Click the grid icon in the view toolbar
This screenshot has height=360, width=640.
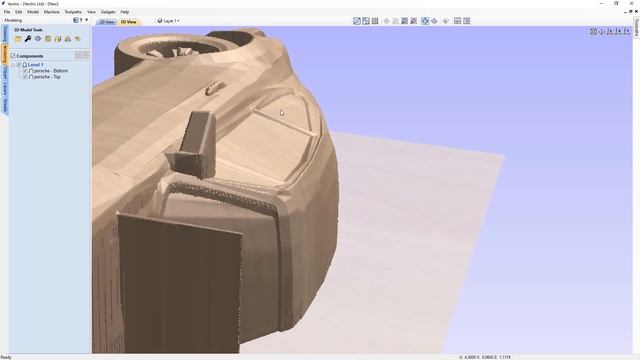point(375,21)
